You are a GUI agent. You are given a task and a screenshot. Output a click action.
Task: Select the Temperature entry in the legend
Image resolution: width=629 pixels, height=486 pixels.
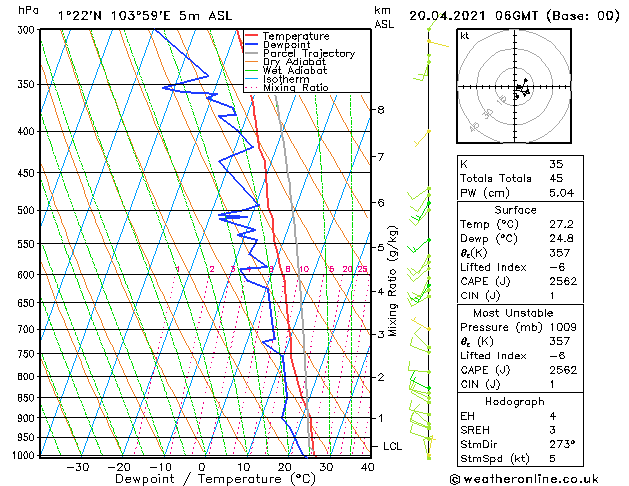tap(296, 36)
